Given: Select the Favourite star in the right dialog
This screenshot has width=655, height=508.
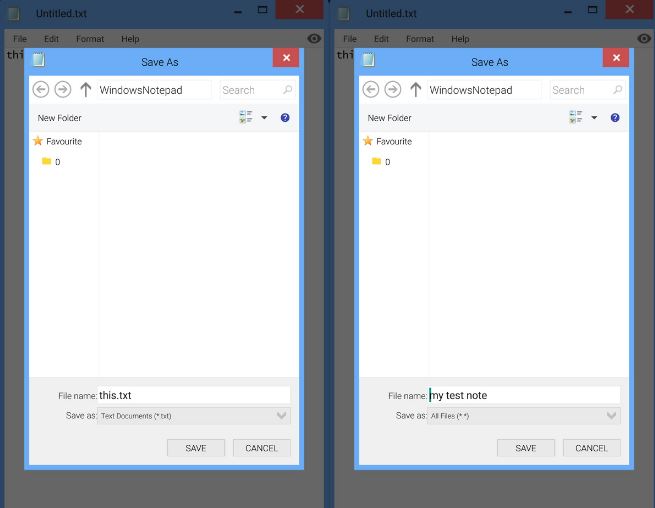Looking at the screenshot, I should click(x=368, y=142).
